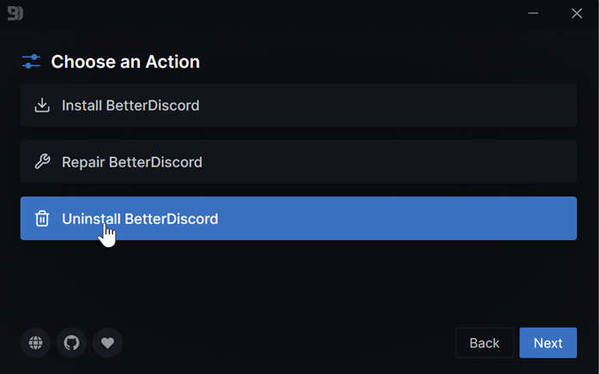Open the GitHub icon link

tap(72, 343)
